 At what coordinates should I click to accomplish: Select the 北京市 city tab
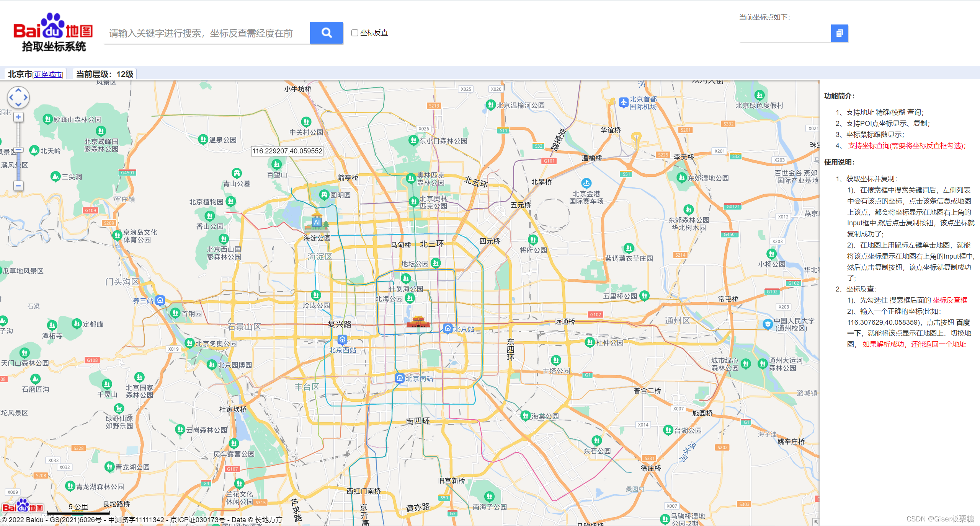(x=20, y=74)
